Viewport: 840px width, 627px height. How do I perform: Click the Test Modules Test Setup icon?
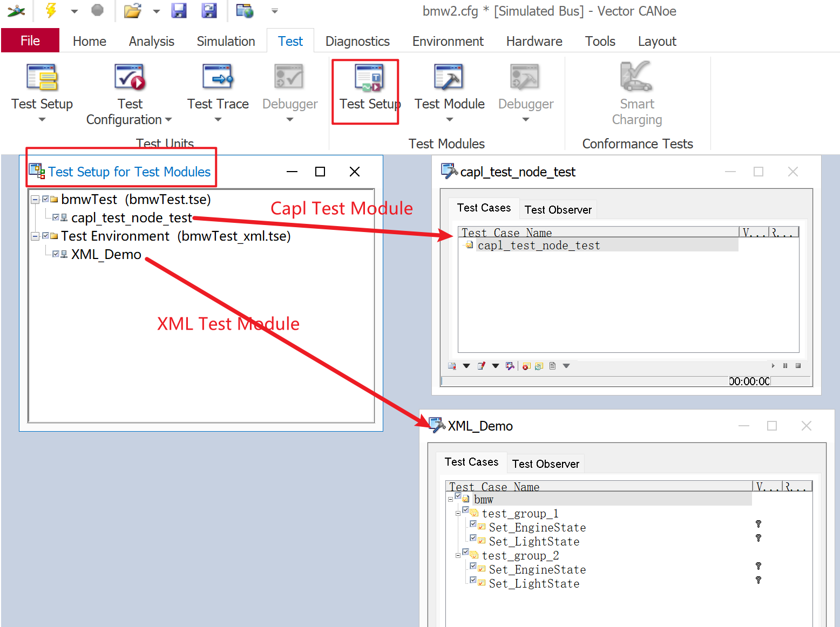(x=369, y=77)
